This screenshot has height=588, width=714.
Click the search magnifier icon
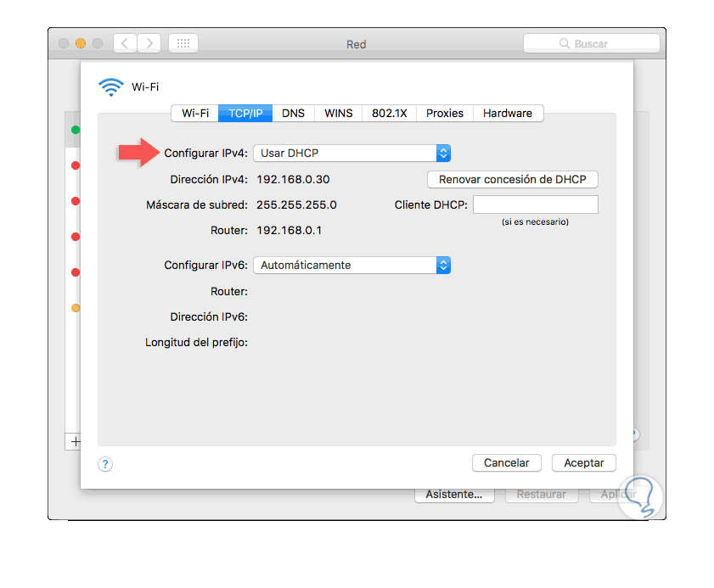pyautogui.click(x=565, y=43)
